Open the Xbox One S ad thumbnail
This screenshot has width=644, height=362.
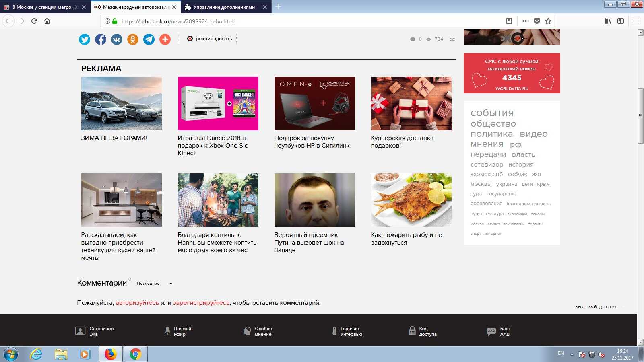218,103
